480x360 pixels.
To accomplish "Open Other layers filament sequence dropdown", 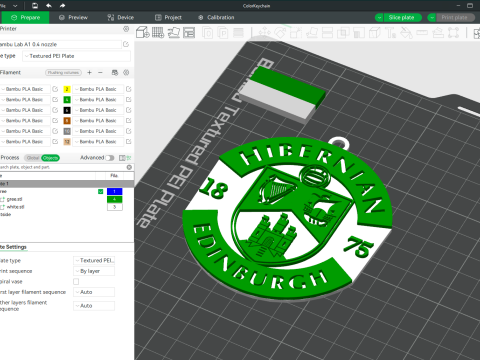I will (x=94, y=306).
